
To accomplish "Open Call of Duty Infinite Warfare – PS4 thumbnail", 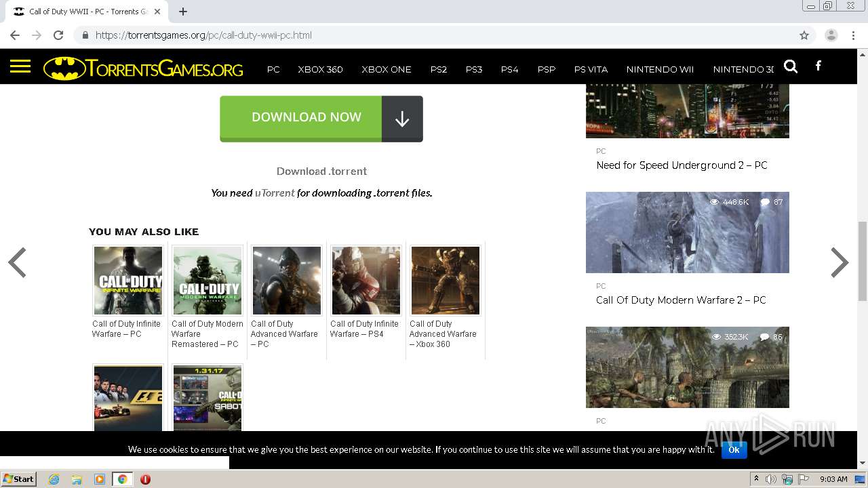I will [x=366, y=281].
